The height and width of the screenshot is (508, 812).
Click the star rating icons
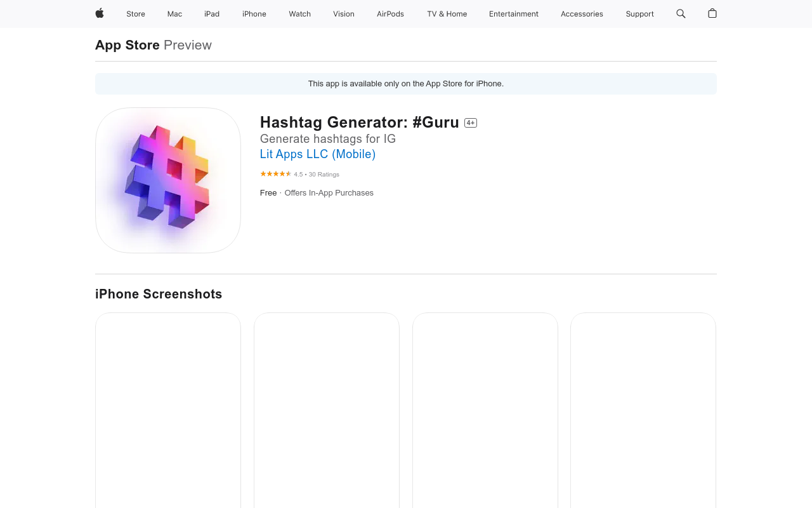tap(275, 174)
